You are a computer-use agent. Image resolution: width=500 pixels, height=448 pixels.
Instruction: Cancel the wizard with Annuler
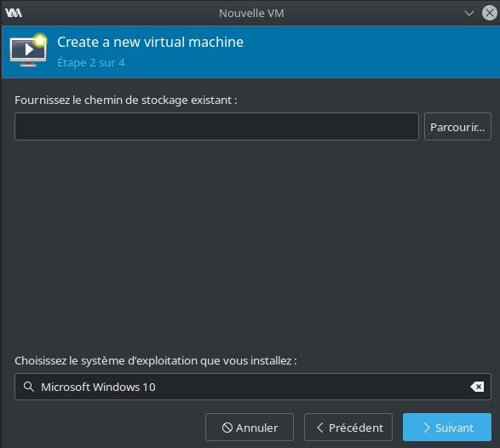[250, 427]
